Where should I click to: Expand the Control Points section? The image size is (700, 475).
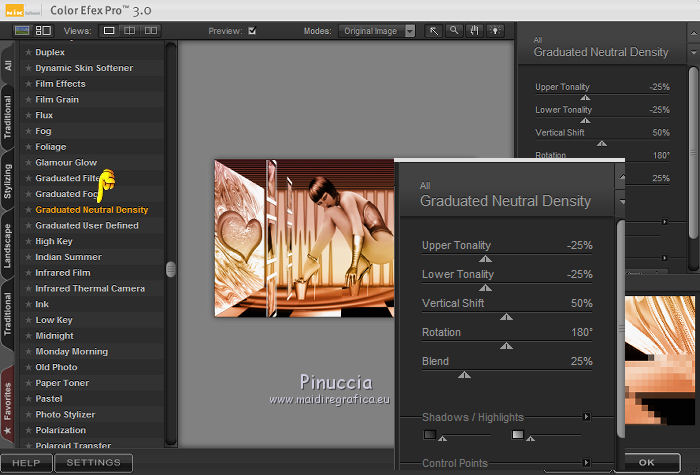click(587, 463)
